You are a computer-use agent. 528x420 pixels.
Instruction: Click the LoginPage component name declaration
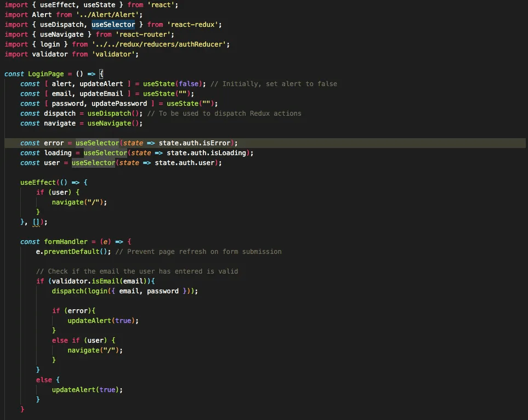(x=46, y=73)
